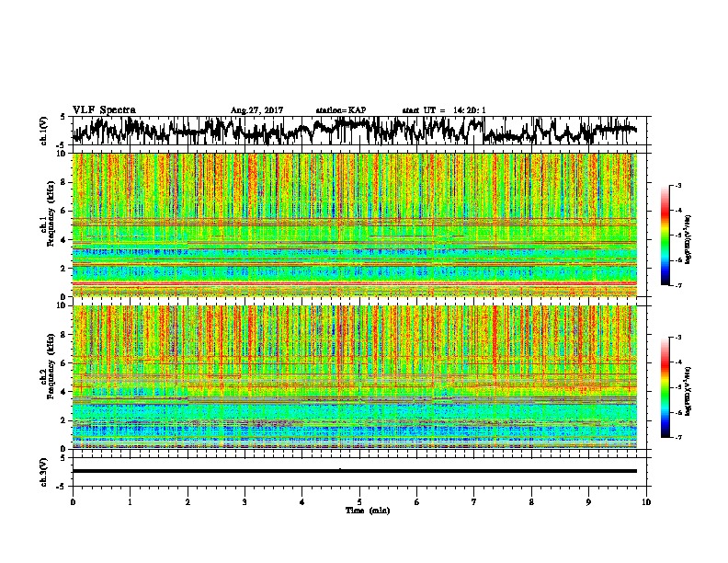Click the "8" tick on ch.2 frequency axis

point(64,335)
